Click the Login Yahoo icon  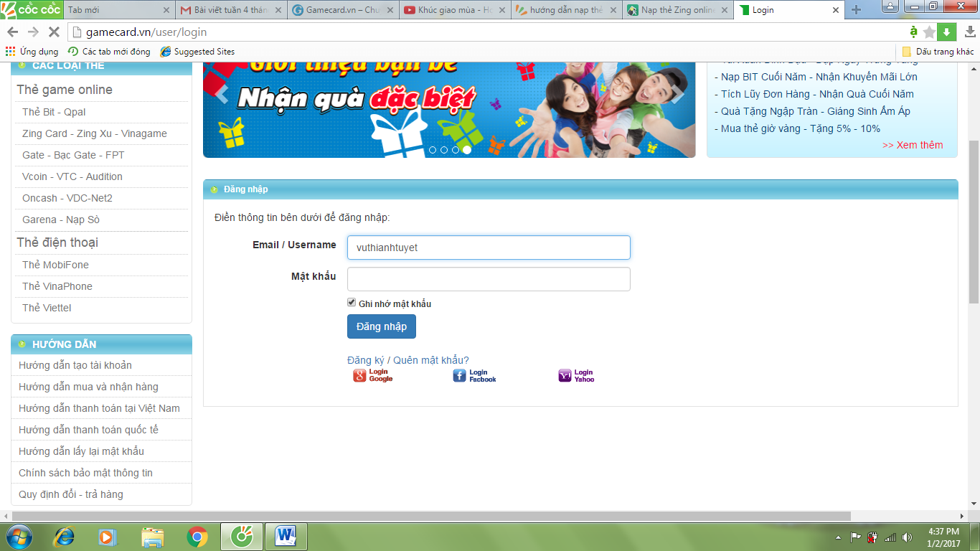pyautogui.click(x=576, y=375)
